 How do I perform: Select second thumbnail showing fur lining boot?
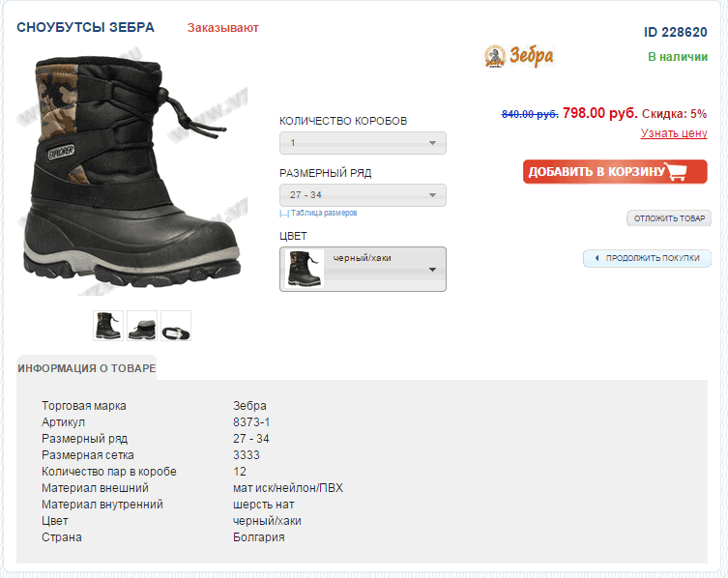(x=142, y=326)
